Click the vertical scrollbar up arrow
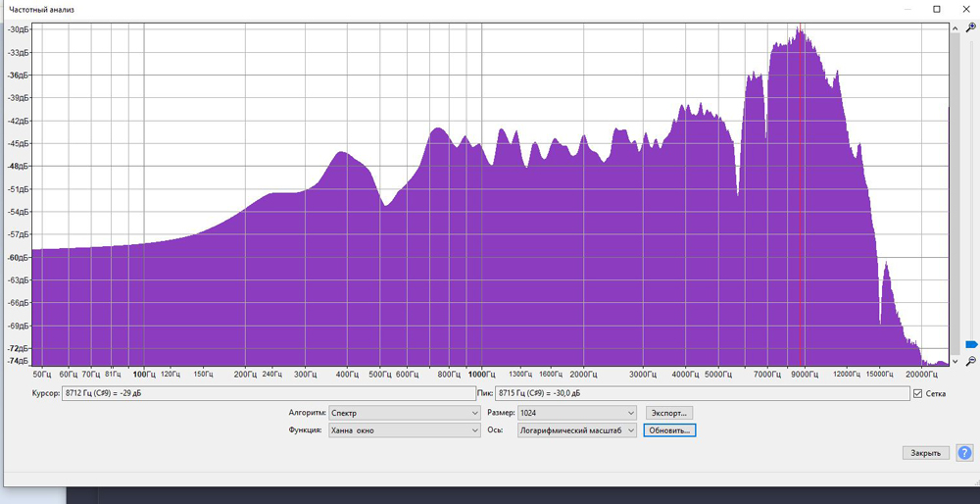The width and height of the screenshot is (980, 504). pos(955,28)
